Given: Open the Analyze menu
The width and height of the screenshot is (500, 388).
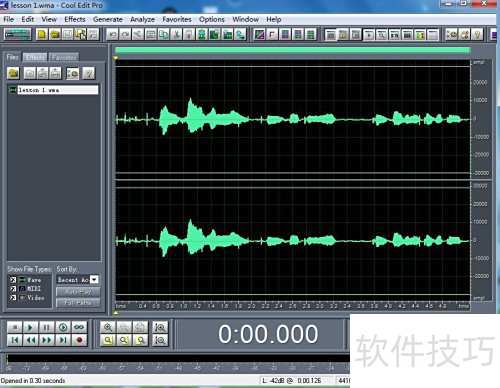Looking at the screenshot, I should [x=142, y=19].
